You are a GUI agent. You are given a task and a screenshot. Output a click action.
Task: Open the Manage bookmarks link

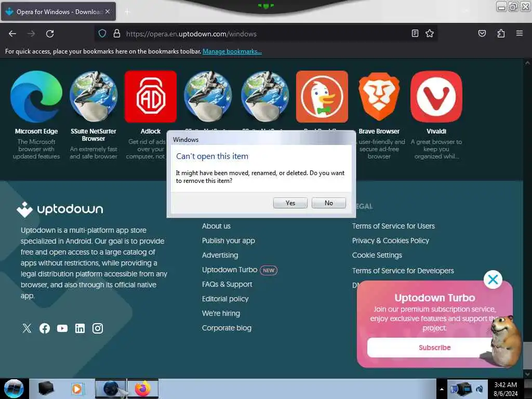click(x=232, y=51)
